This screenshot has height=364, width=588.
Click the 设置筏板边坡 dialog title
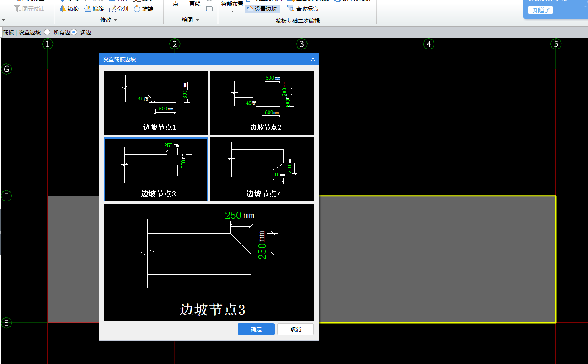tap(119, 60)
